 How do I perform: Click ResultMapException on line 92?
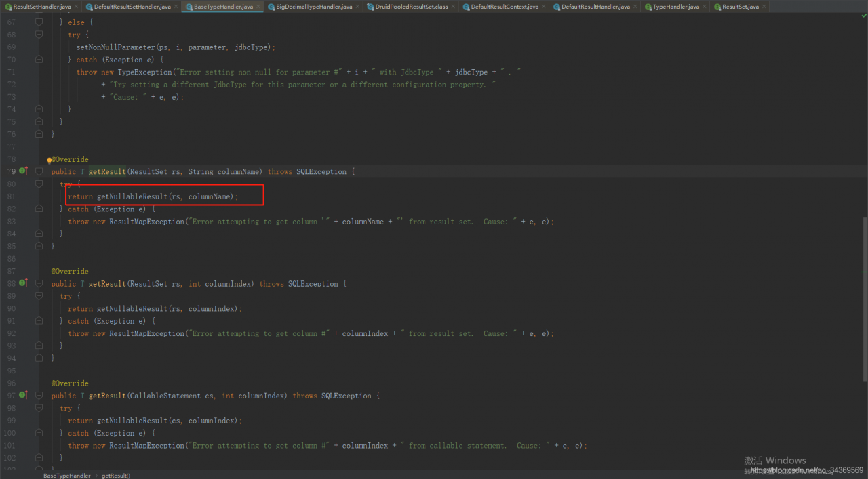point(147,333)
